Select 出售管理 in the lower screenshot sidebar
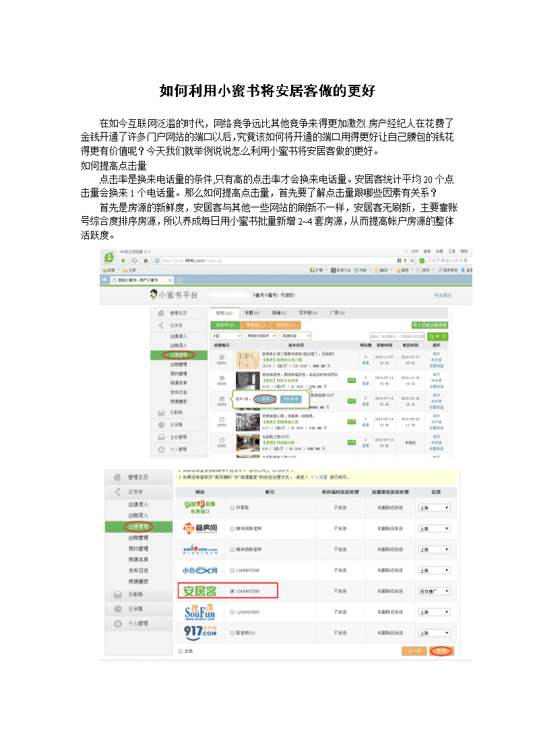Screen dimensions: 535x756 point(138,527)
